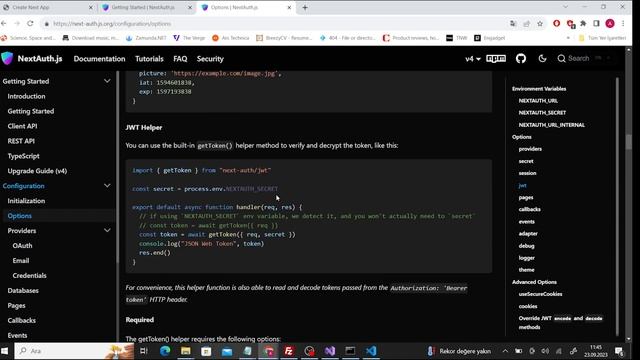640x360 pixels.
Task: Collapse the Configuration sidebar section
Action: (107, 186)
